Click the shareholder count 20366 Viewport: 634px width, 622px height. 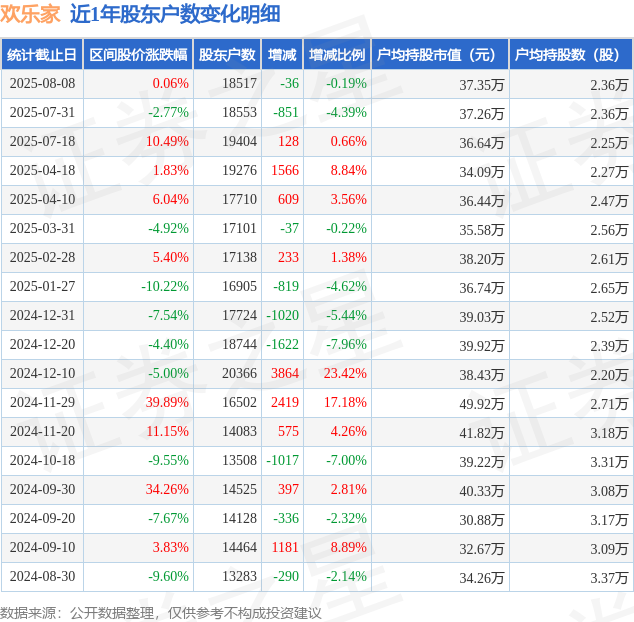[239, 373]
